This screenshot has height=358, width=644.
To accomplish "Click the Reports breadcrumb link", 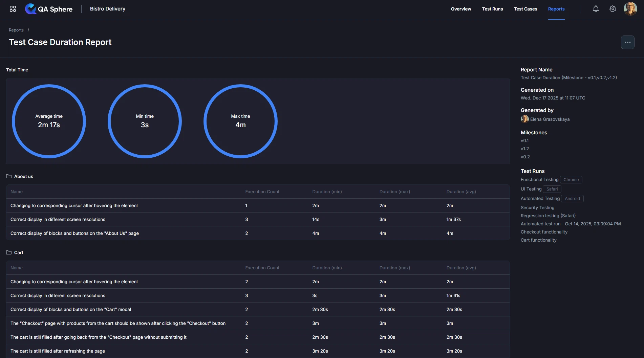I will (16, 30).
